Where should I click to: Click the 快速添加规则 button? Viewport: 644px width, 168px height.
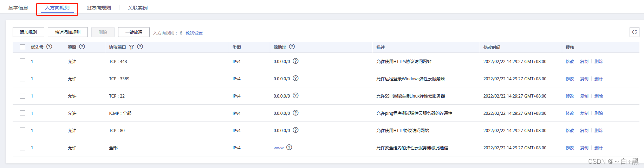68,32
